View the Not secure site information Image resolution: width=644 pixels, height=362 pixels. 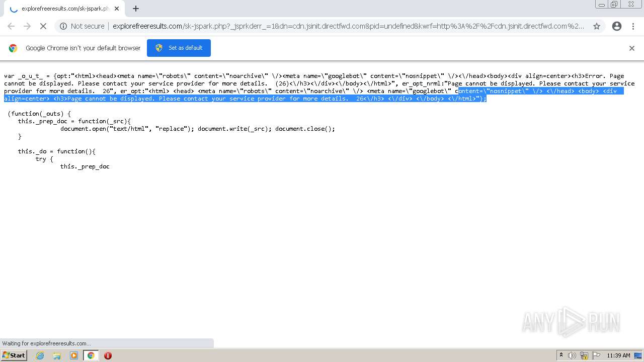coord(82,26)
